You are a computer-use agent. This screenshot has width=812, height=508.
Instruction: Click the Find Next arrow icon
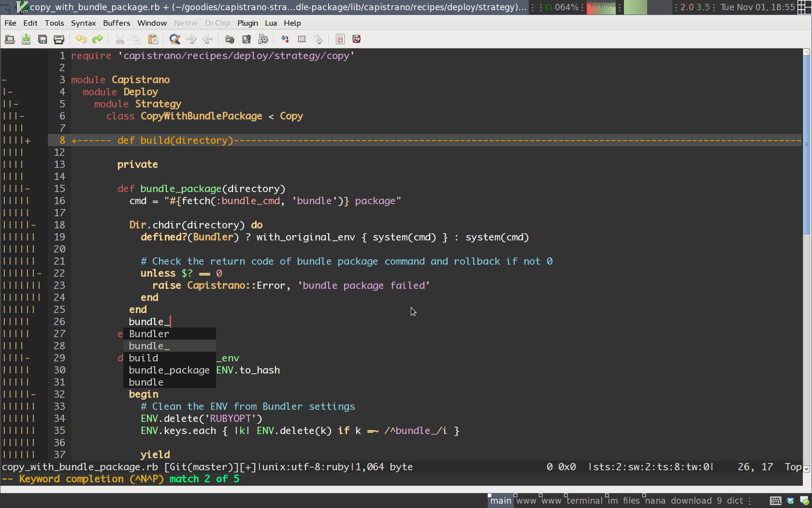click(191, 39)
